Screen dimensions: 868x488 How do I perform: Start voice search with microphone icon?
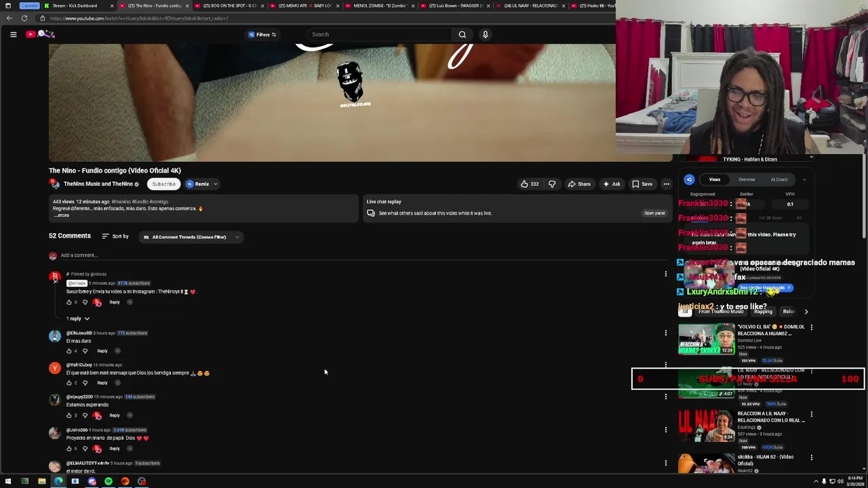485,35
